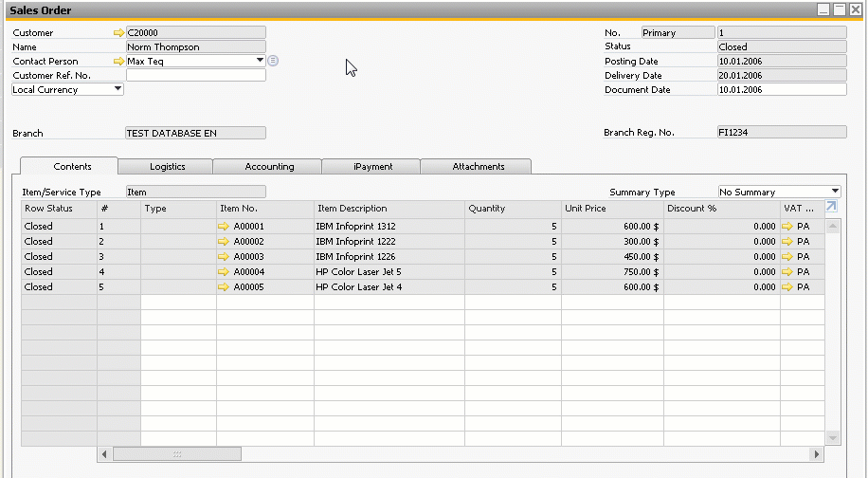
Task: Click the Document Date field
Action: pyautogui.click(x=782, y=89)
